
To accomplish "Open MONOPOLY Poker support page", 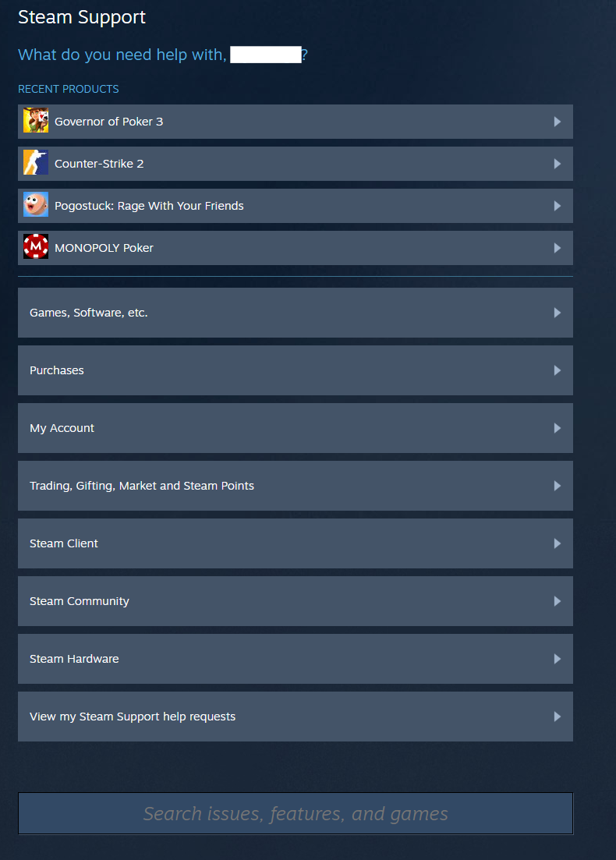I will (295, 247).
